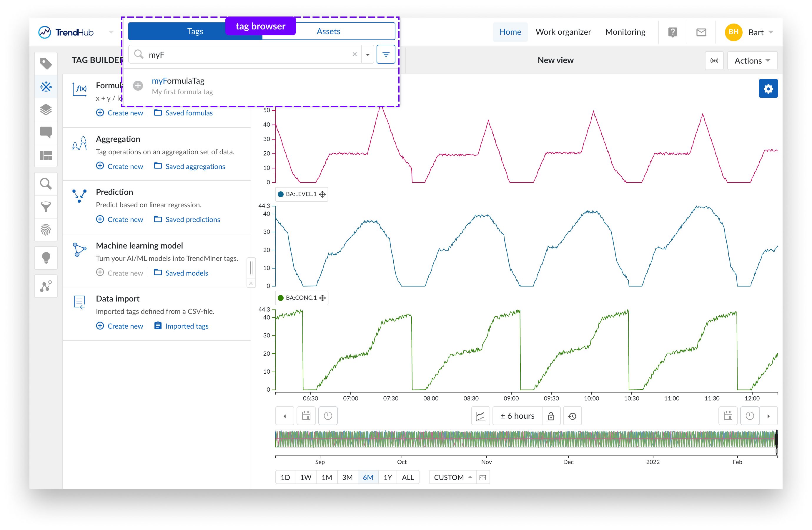
Task: Open the Tag builder sidebar icon
Action: (46, 86)
